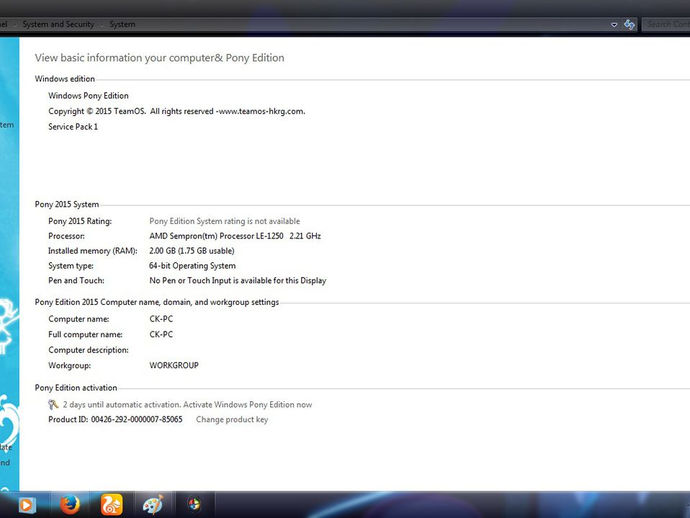Click the Pony 2015 Rating label
The width and height of the screenshot is (690, 518).
point(80,221)
